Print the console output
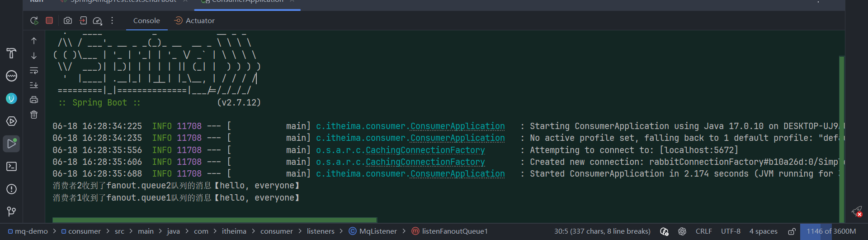This screenshot has height=240, width=868. [34, 100]
